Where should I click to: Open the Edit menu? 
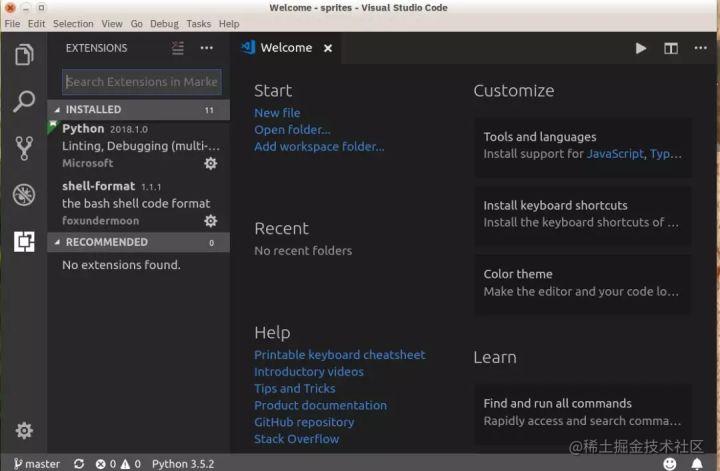coord(36,23)
